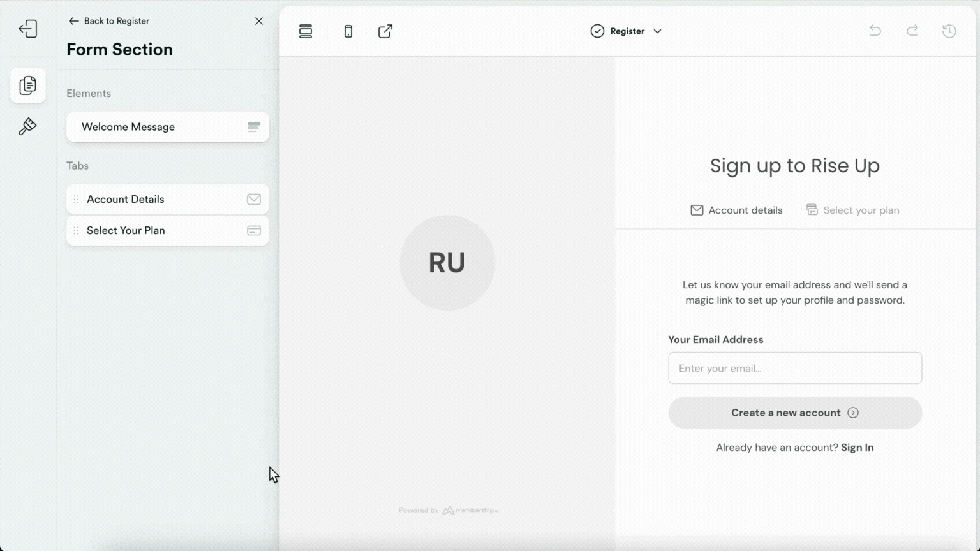Go back to Register
This screenshot has height=551, width=980.
pyautogui.click(x=109, y=21)
